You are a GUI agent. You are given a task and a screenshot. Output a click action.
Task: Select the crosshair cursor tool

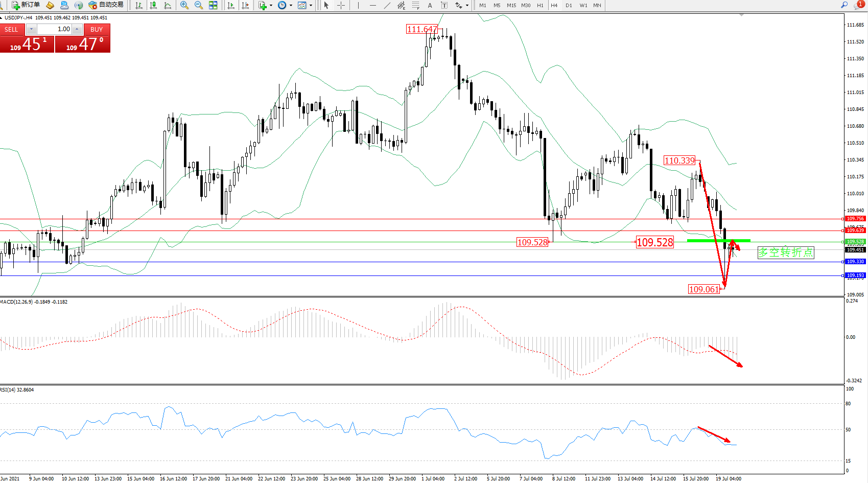click(x=341, y=5)
